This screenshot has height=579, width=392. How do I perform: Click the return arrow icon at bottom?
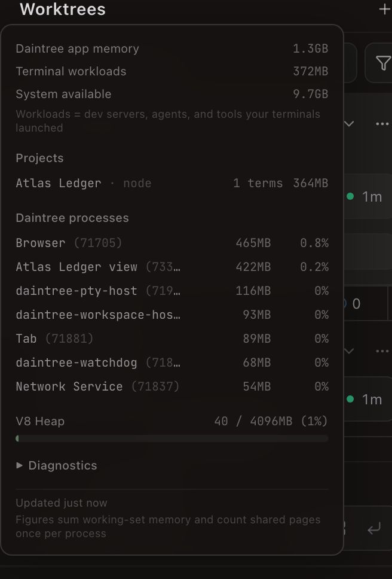tap(374, 529)
